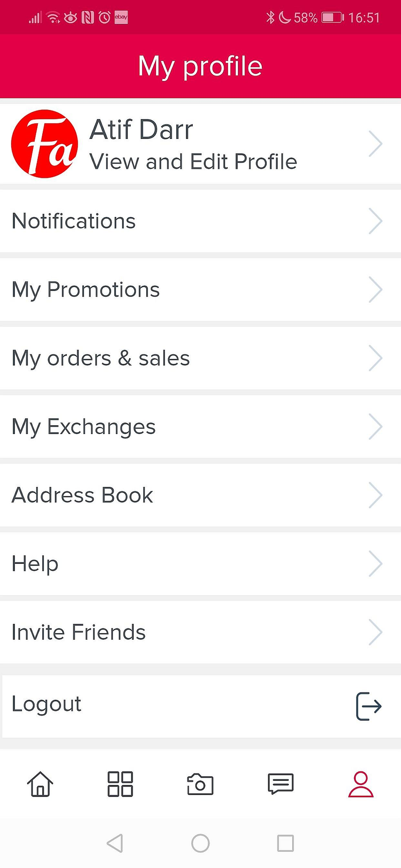The height and width of the screenshot is (868, 401).
Task: Select the profile person icon
Action: pyautogui.click(x=361, y=784)
